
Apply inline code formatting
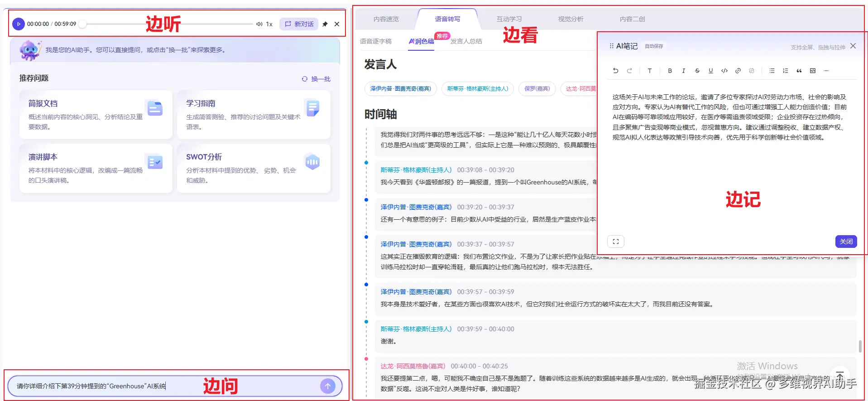(x=724, y=71)
